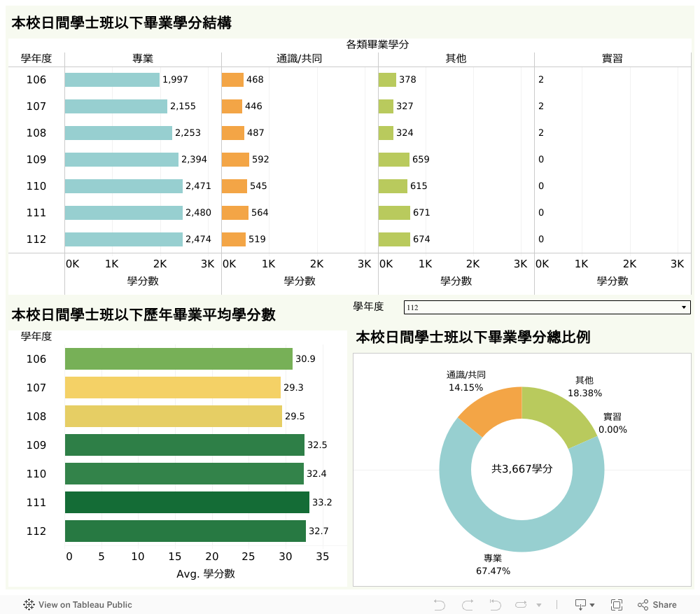Expand the refresh options caret
Screen dimensions: 700x614
(x=539, y=606)
